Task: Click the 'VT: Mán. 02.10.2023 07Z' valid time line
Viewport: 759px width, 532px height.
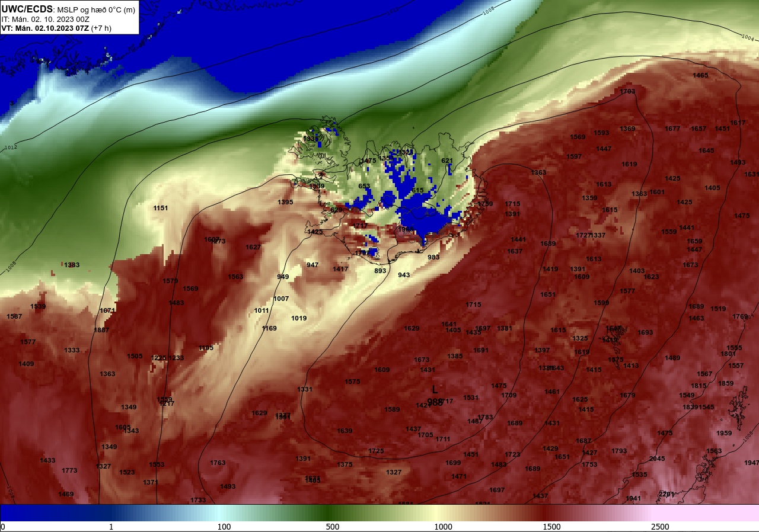Action: [44, 28]
